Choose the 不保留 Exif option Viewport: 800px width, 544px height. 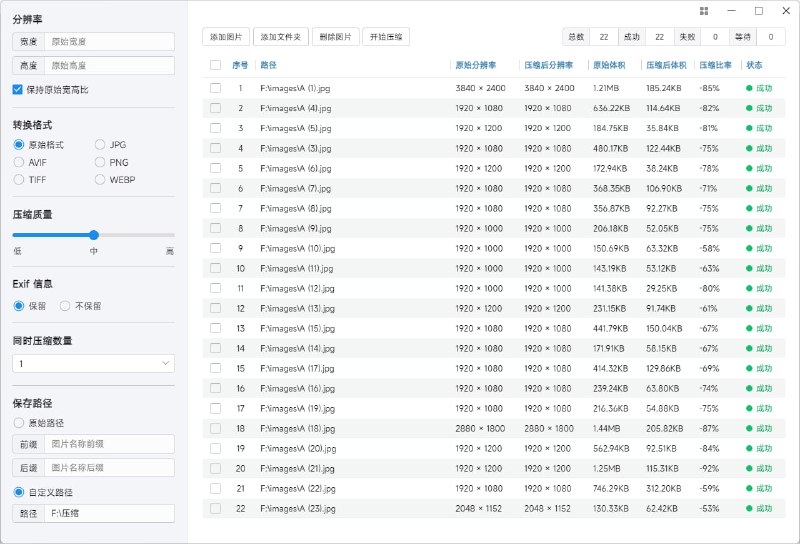coord(66,306)
